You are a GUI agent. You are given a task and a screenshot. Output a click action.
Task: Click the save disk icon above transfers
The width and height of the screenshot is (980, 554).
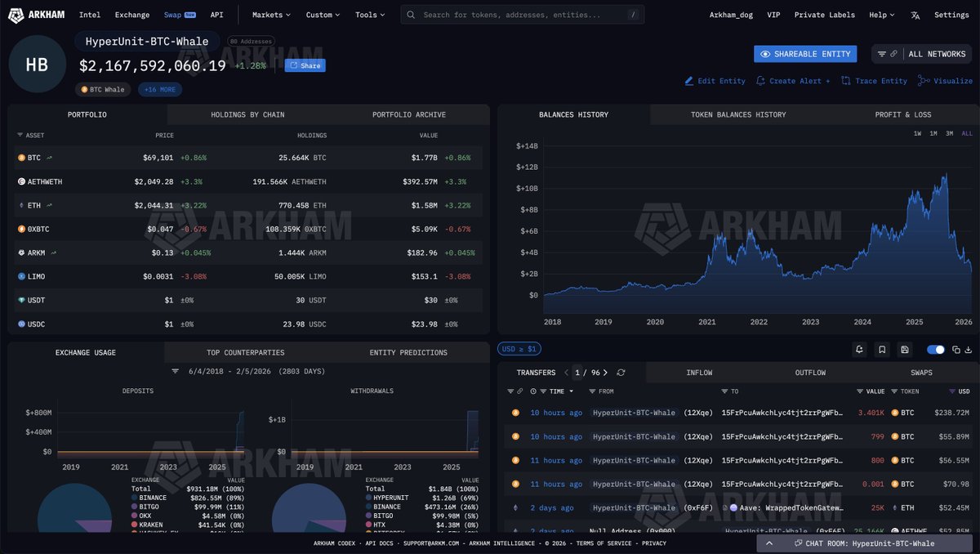point(905,350)
